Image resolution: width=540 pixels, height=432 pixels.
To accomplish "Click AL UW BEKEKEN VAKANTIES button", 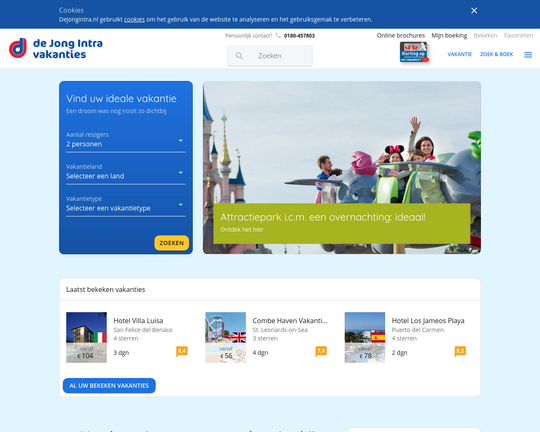I will [109, 385].
